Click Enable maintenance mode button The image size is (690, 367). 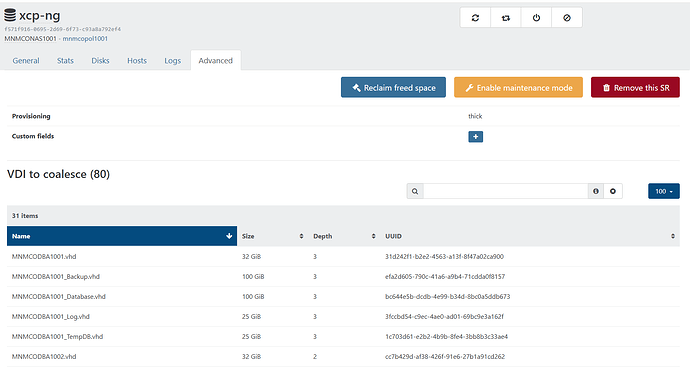(518, 88)
